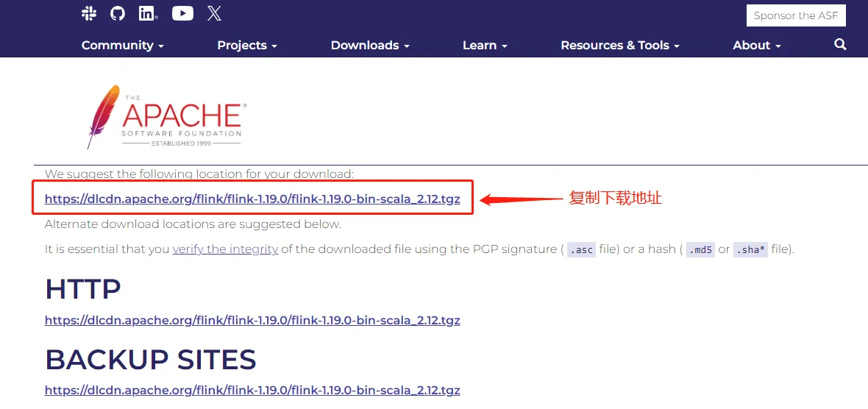This screenshot has height=409, width=868.
Task: Click the flink tgz link under BACKUP SITES
Action: pyautogui.click(x=252, y=390)
